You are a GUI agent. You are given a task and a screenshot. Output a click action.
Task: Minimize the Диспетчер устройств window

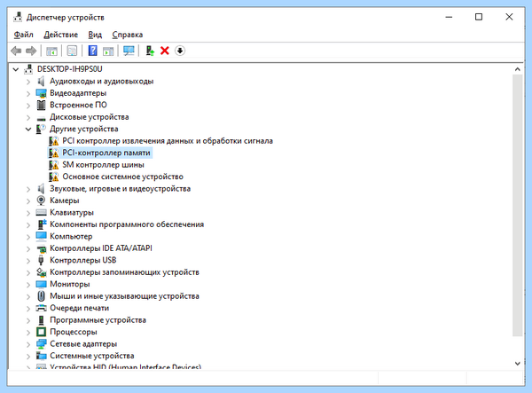449,17
